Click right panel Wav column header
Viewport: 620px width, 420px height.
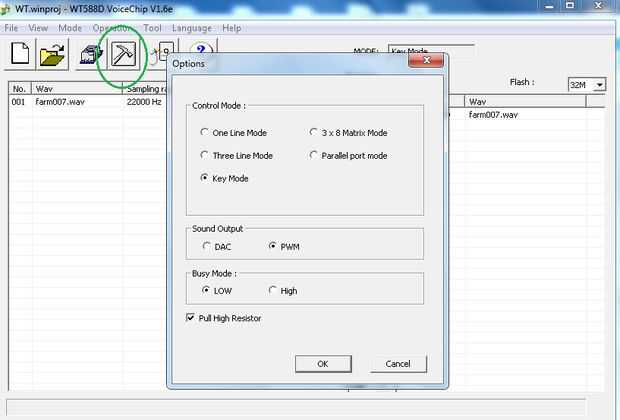click(525, 102)
